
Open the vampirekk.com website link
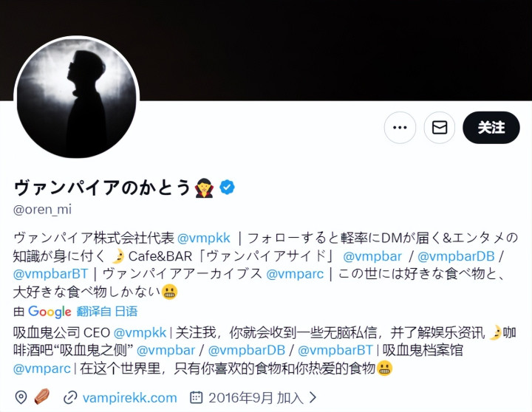coord(129,397)
